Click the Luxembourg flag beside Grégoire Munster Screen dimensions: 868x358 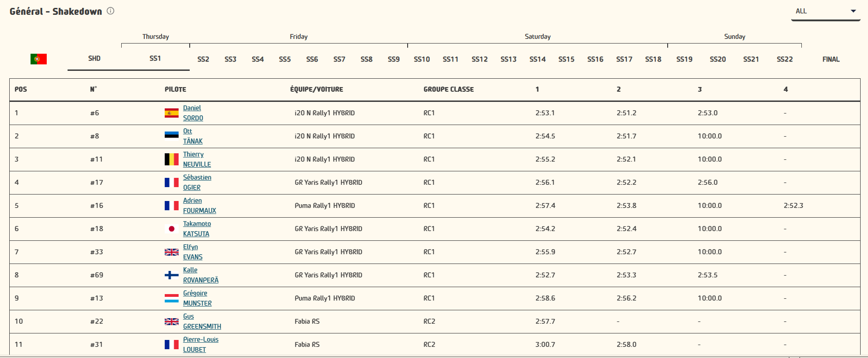pos(171,298)
